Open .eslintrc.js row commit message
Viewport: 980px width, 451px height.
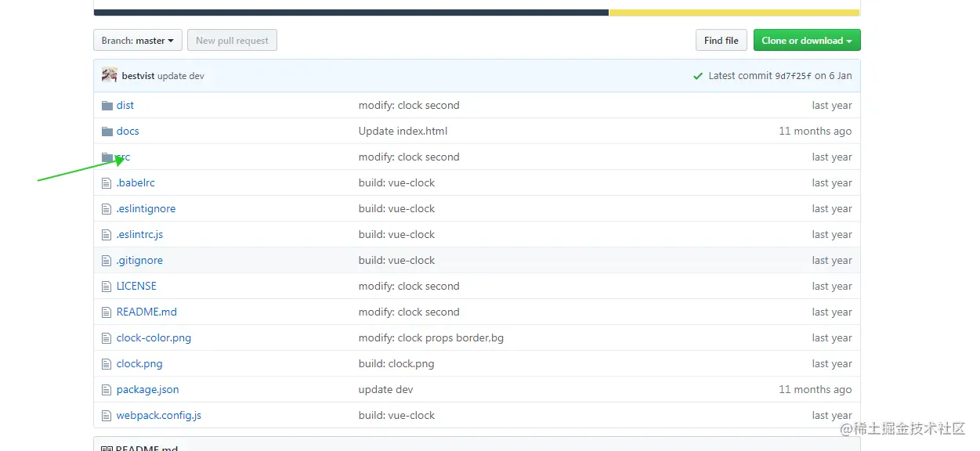396,235
